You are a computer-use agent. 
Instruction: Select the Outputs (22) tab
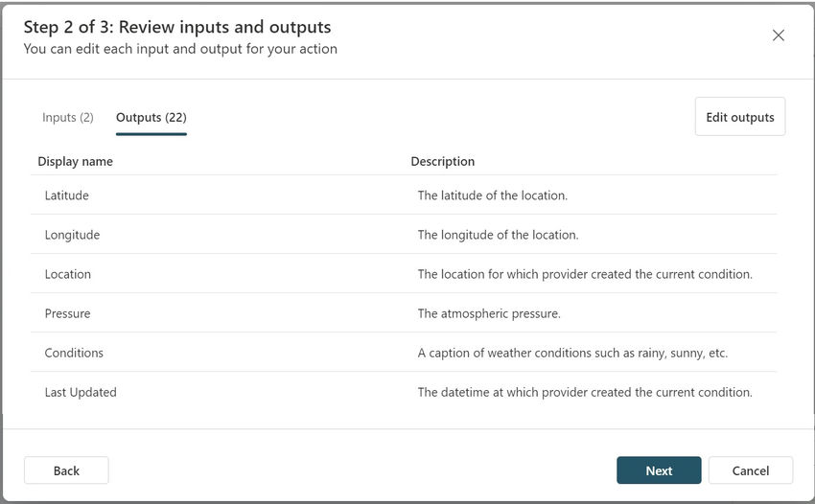point(151,118)
